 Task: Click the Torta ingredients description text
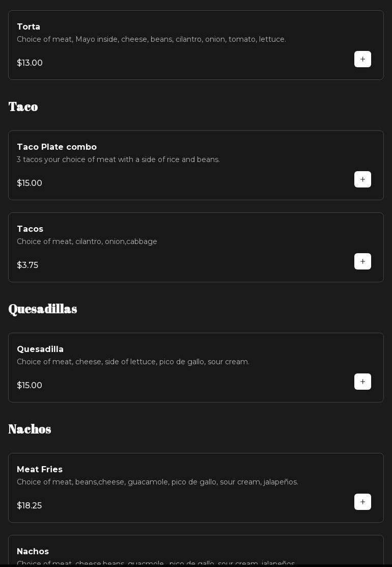tap(151, 40)
